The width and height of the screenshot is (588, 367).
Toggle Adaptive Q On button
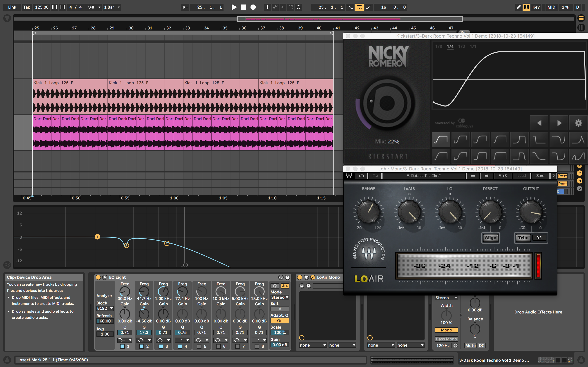point(279,321)
